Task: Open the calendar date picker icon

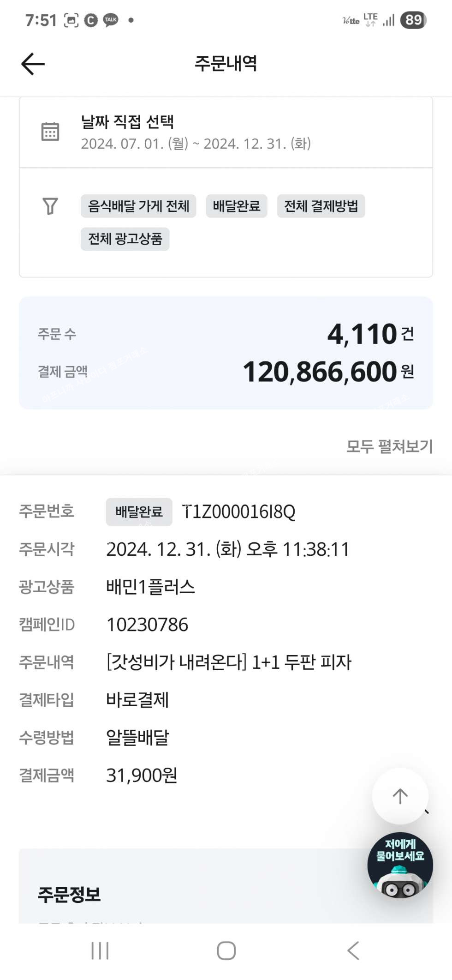Action: pyautogui.click(x=50, y=132)
